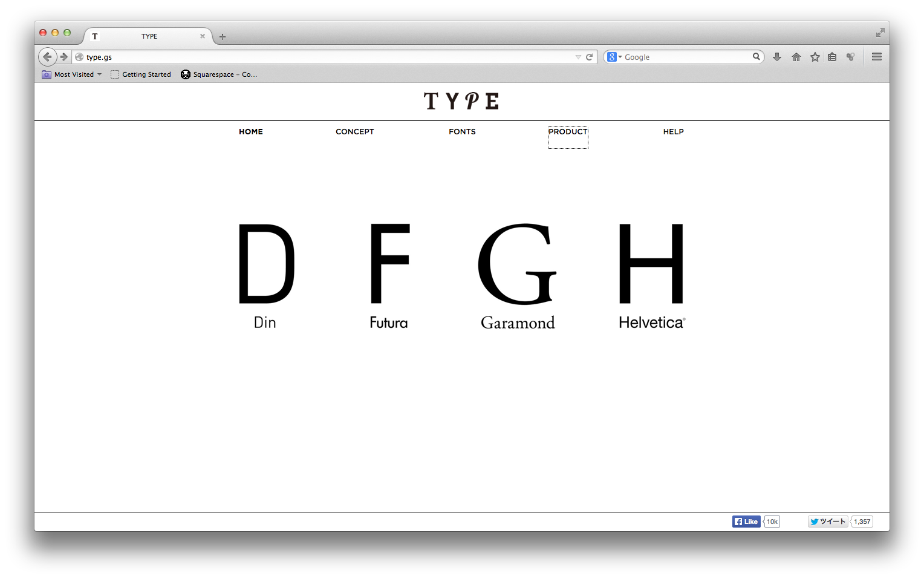Viewport: 924px width, 579px height.
Task: Open the HOME menu item
Action: pyautogui.click(x=251, y=131)
